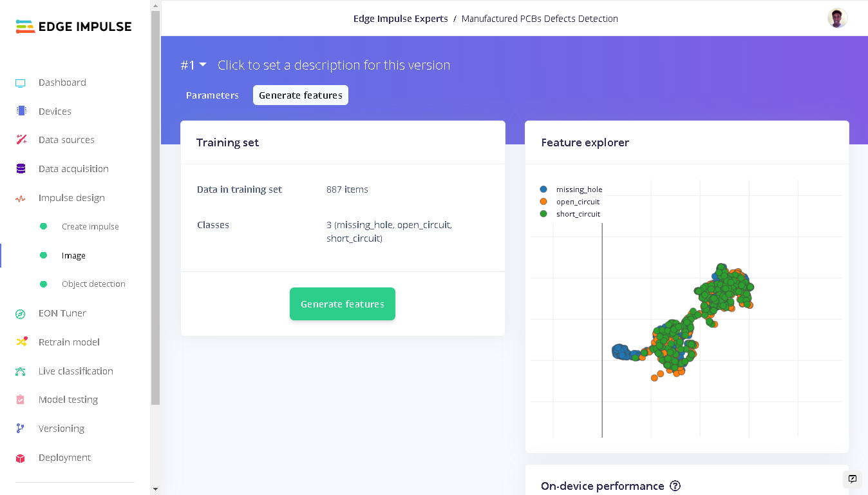Toggle short_circuit legend entry in explorer
The width and height of the screenshot is (868, 495).
click(570, 214)
